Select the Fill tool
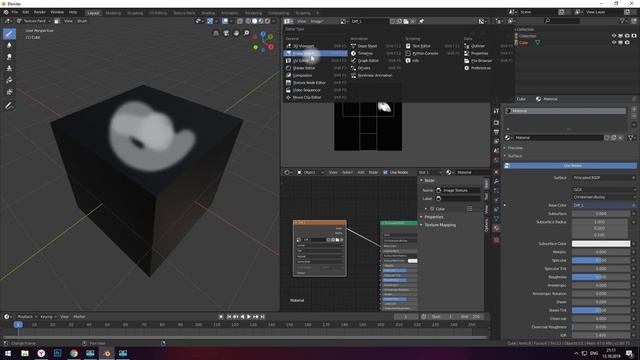 9,80
